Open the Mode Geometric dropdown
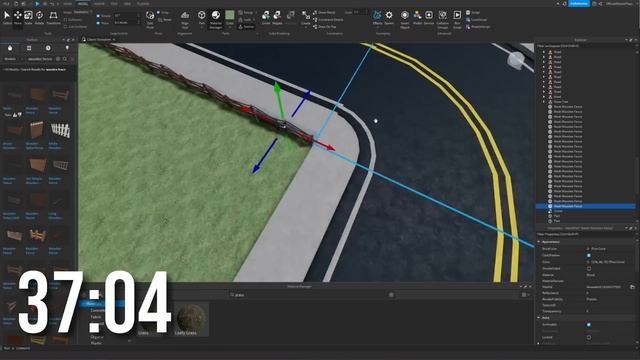640x360 pixels. [82, 12]
